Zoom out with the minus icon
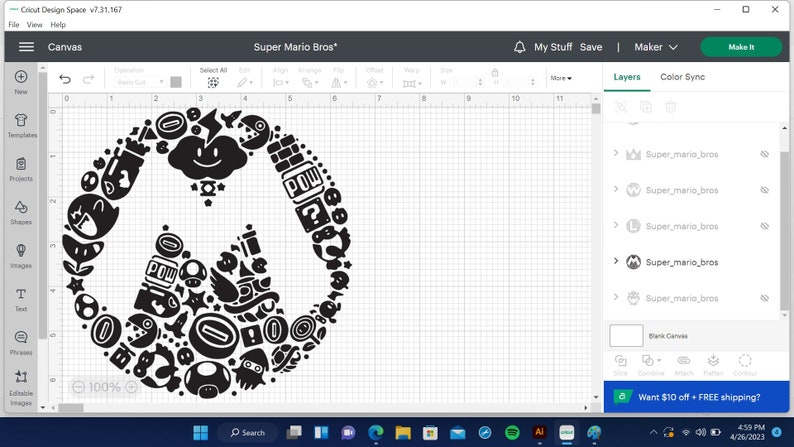 [78, 387]
